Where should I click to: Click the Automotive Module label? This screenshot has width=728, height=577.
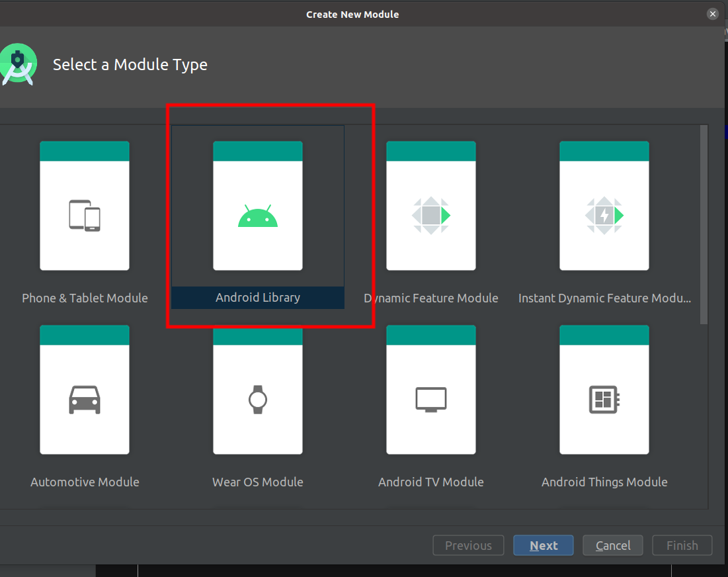(x=85, y=482)
